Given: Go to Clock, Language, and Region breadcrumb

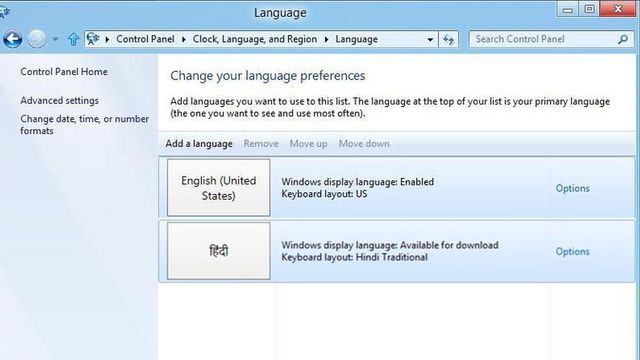Looking at the screenshot, I should click(255, 39).
